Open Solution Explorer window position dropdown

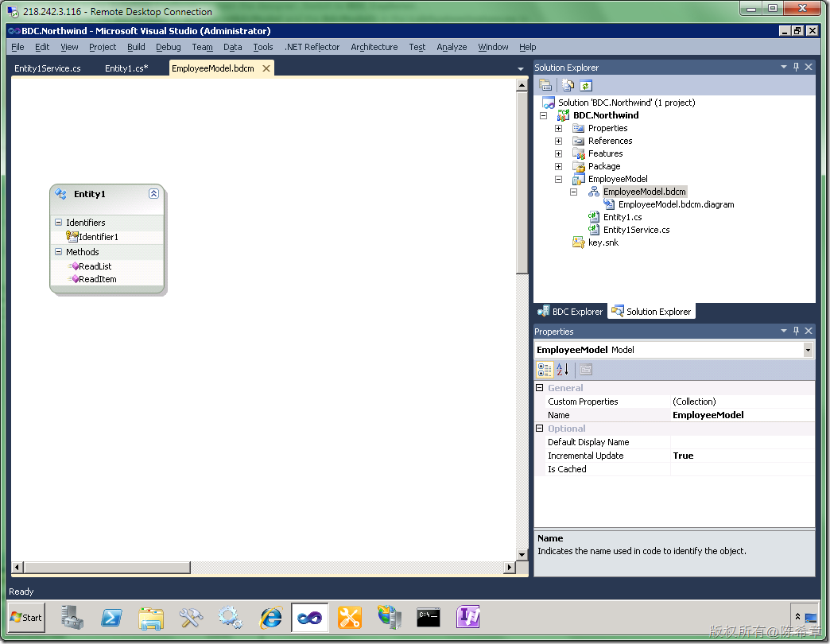coord(783,67)
